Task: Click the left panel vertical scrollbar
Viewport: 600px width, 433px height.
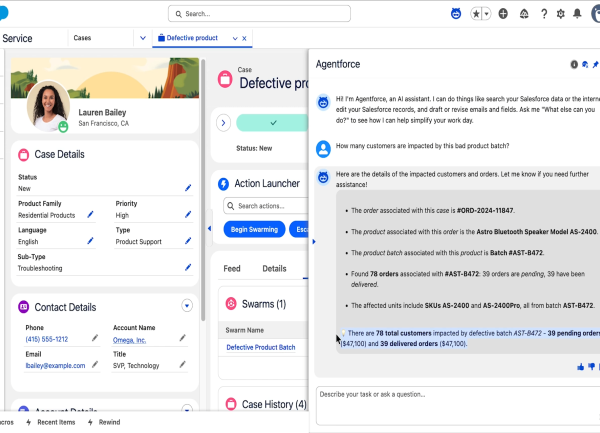Action: pyautogui.click(x=203, y=190)
